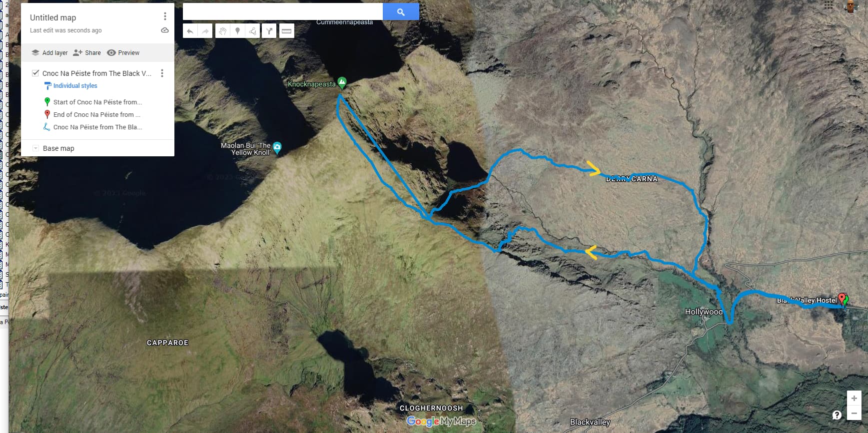Screen dimensions: 868x433
Task: Select the add marker tool
Action: pyautogui.click(x=238, y=31)
